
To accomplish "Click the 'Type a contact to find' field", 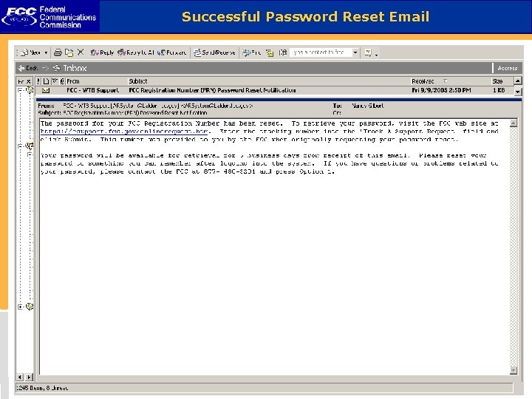I will tap(321, 52).
